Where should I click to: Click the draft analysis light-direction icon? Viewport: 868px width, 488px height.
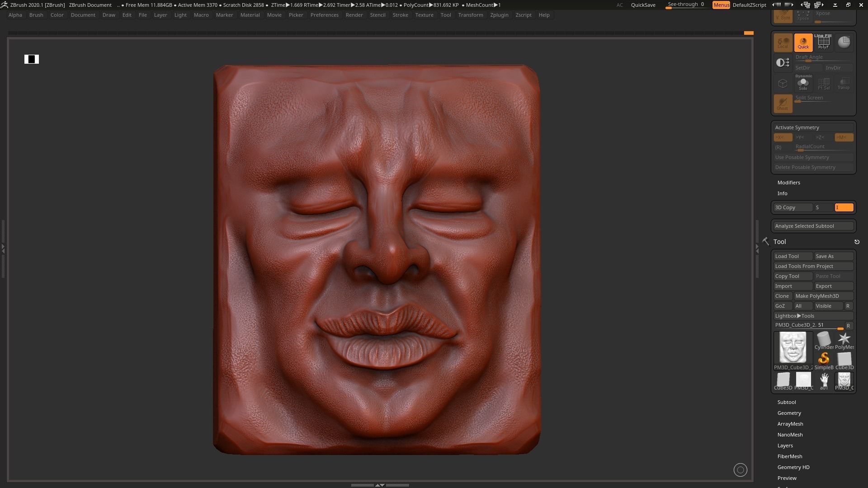tap(783, 62)
